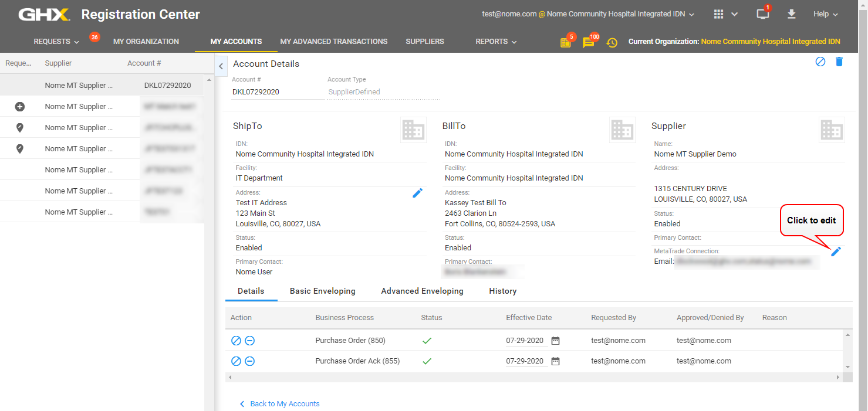The width and height of the screenshot is (868, 411).
Task: Open the monitor notifications icon
Action: [x=762, y=14]
